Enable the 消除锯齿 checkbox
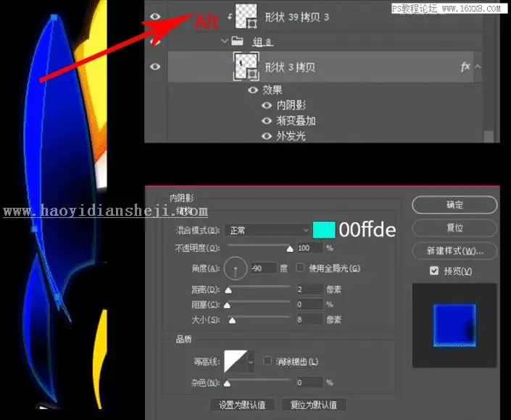The height and width of the screenshot is (420, 511). point(267,361)
